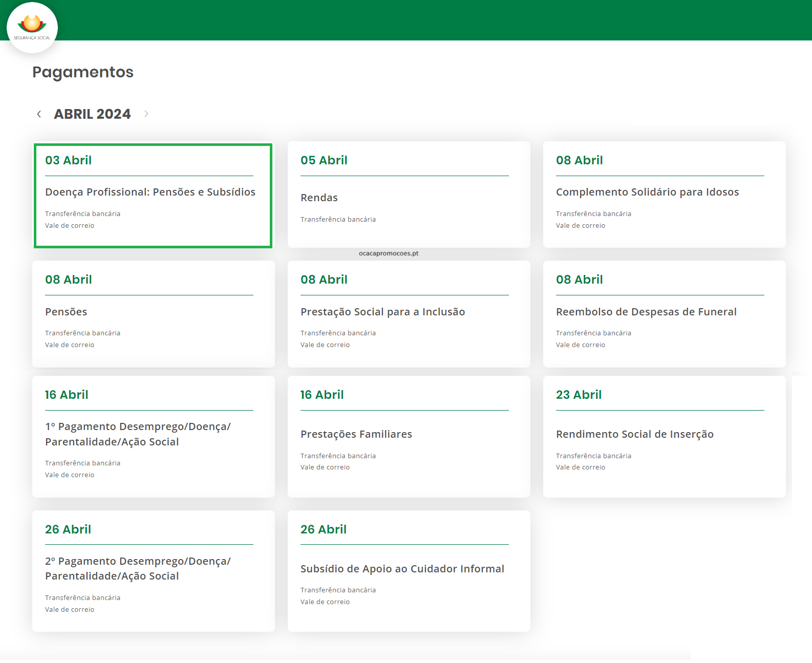The image size is (812, 663).
Task: Open Complemento Solidário para Idosos card
Action: [647, 193]
